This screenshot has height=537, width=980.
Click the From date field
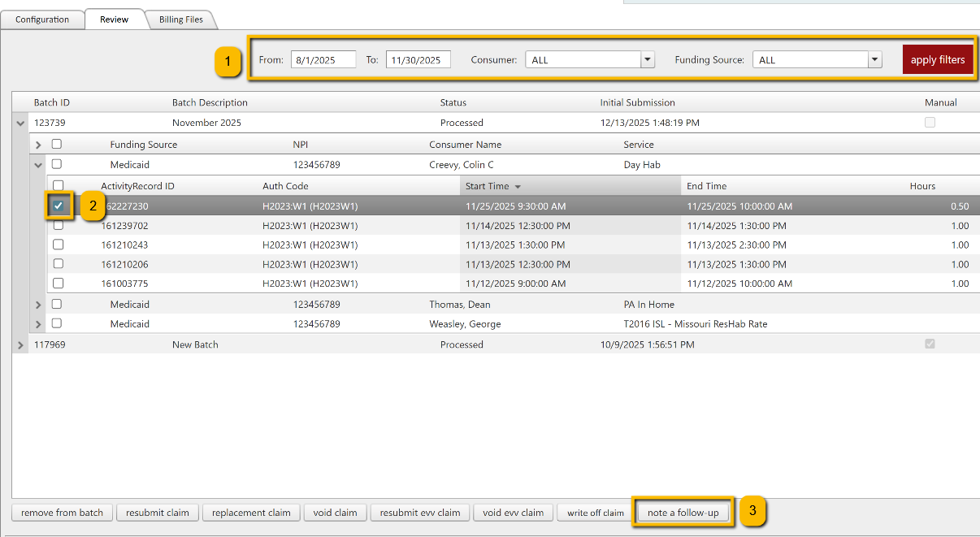323,60
